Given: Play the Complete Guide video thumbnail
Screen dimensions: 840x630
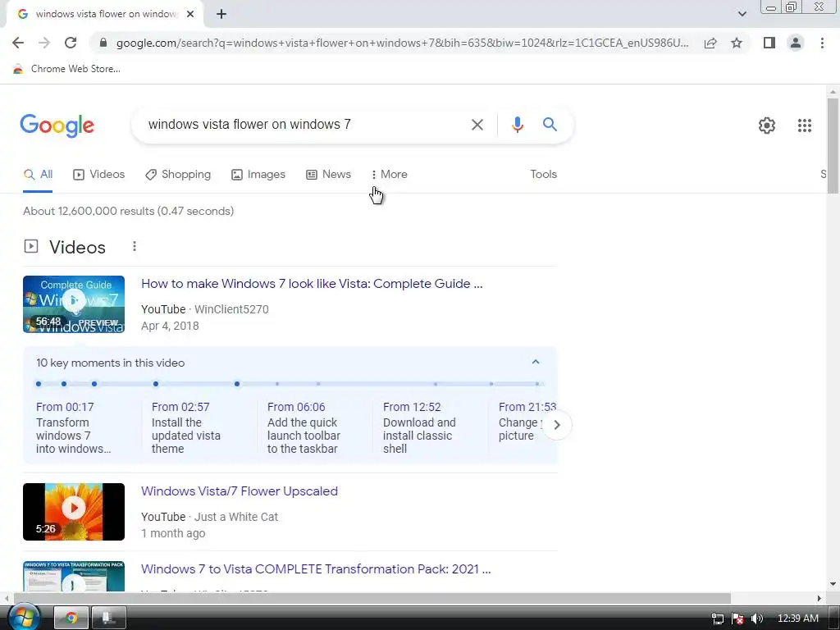Looking at the screenshot, I should coord(74,304).
